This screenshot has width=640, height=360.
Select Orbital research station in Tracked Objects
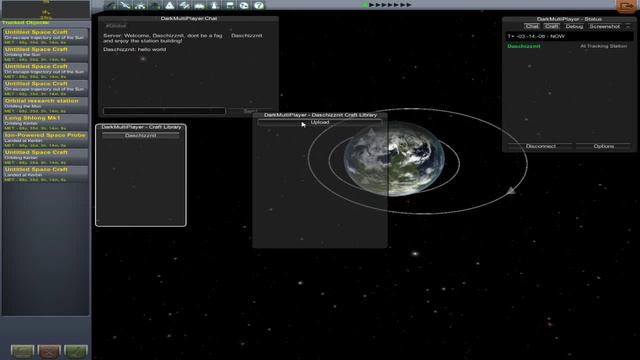pos(45,105)
